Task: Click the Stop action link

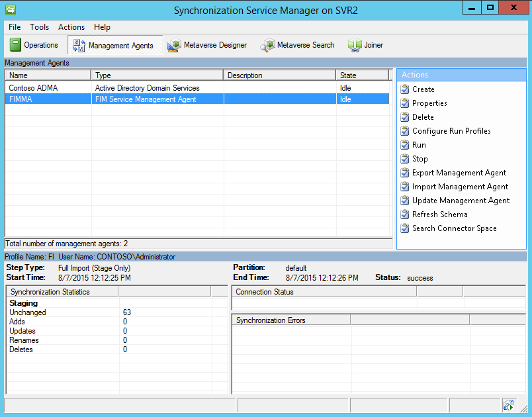Action: coord(420,159)
